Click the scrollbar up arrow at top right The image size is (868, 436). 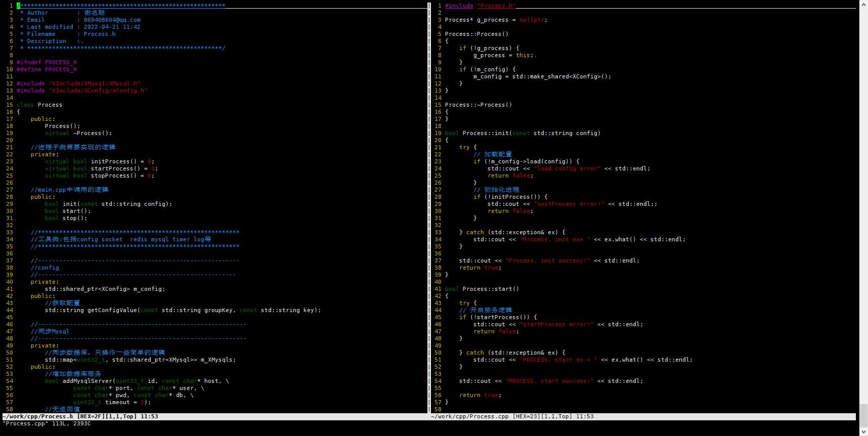click(863, 4)
